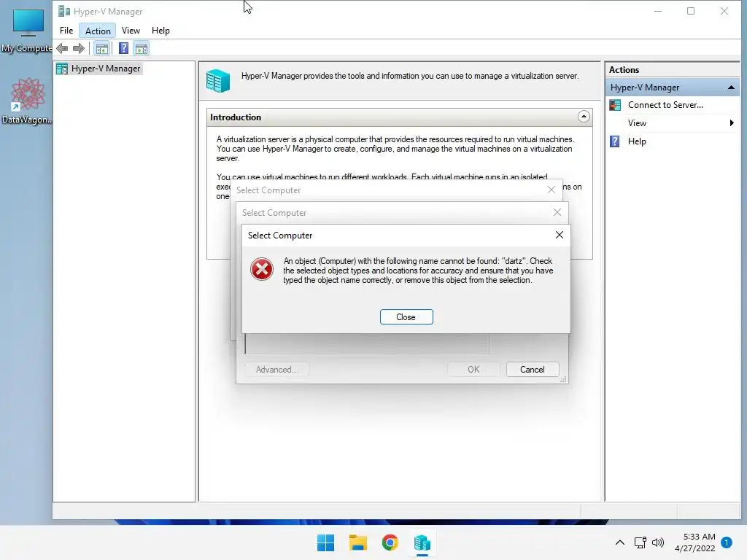Open the View menu
747x560 pixels.
(x=131, y=31)
